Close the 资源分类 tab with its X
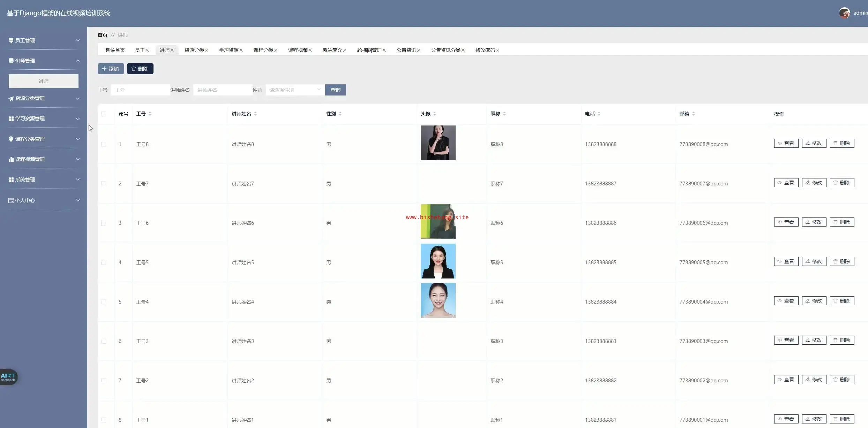Viewport: 868px width, 428px height. click(x=207, y=50)
